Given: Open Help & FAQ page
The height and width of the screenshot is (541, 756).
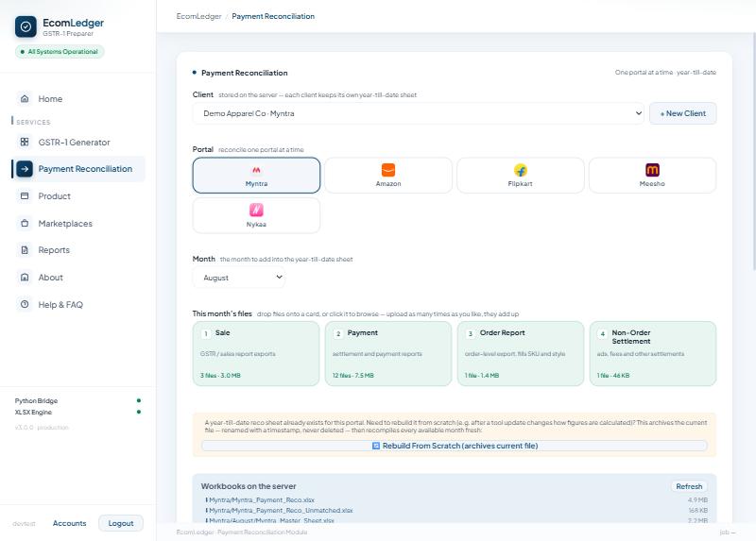Looking at the screenshot, I should tap(78, 304).
